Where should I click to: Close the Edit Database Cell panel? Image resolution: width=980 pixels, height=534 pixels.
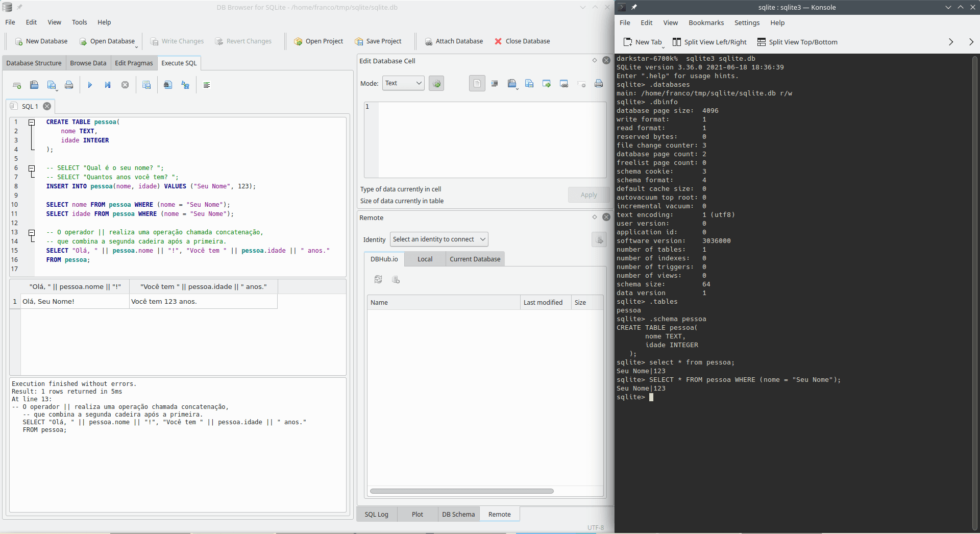(606, 60)
